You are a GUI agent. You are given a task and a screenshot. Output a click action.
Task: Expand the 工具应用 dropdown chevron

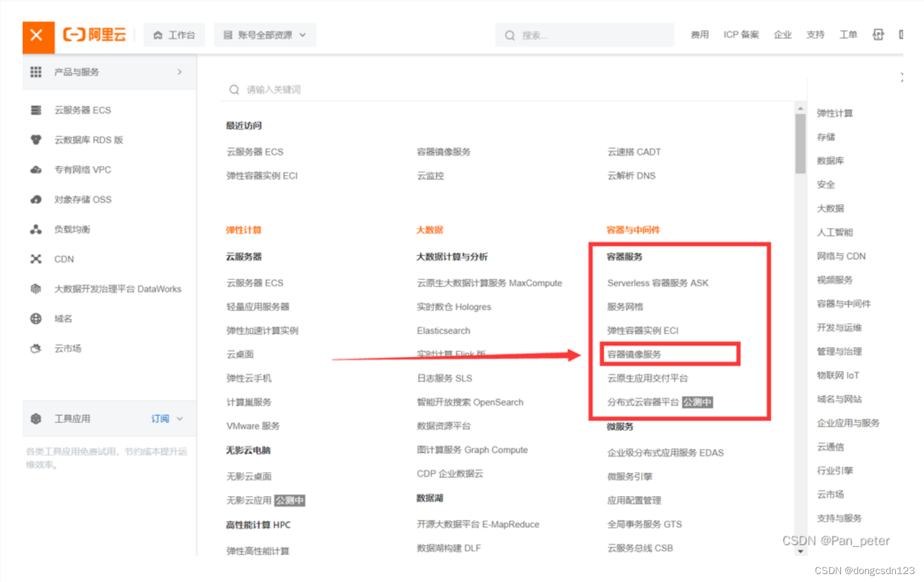[179, 419]
